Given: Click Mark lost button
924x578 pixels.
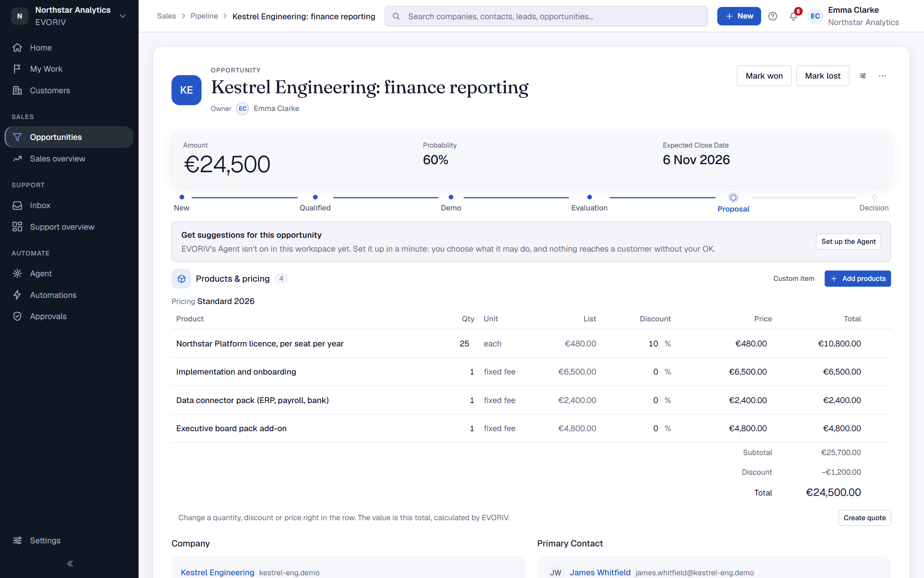Looking at the screenshot, I should coord(823,76).
